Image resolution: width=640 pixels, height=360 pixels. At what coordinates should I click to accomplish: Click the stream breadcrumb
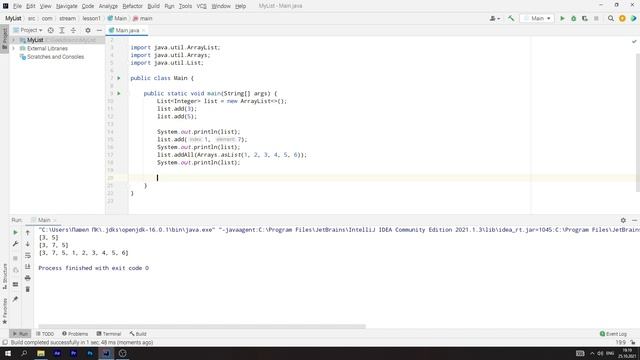67,18
